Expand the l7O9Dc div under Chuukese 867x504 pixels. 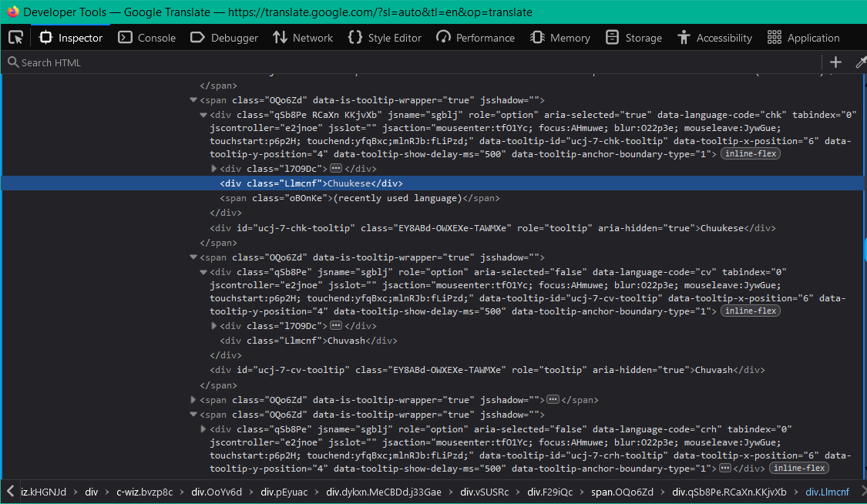coord(214,169)
